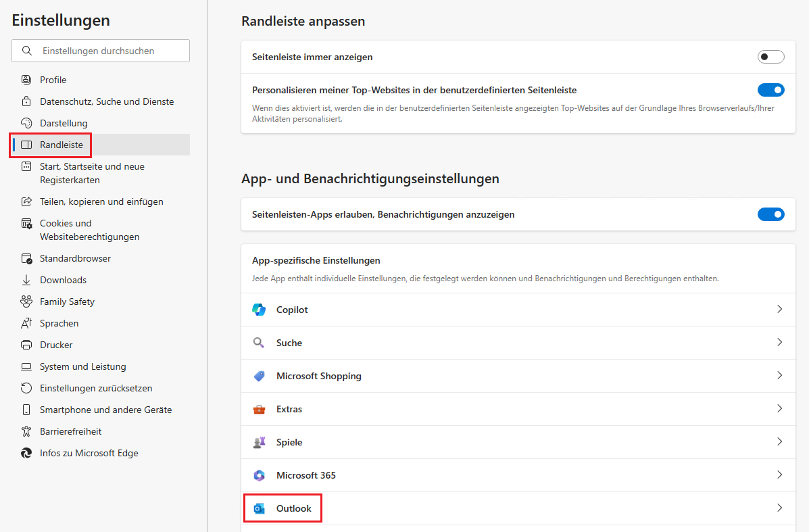809x532 pixels.
Task: Turn off Seitenleisten-Apps notifications toggle
Action: click(770, 214)
